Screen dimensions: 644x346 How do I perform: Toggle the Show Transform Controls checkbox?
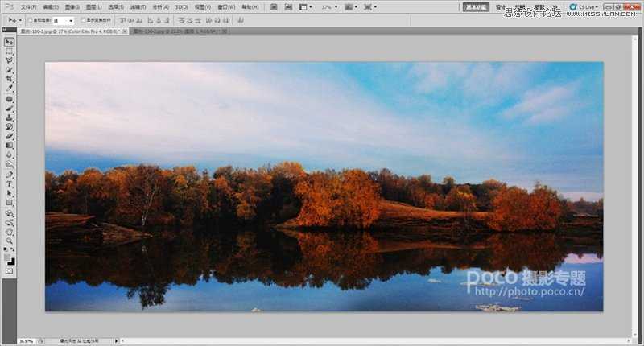(x=84, y=20)
